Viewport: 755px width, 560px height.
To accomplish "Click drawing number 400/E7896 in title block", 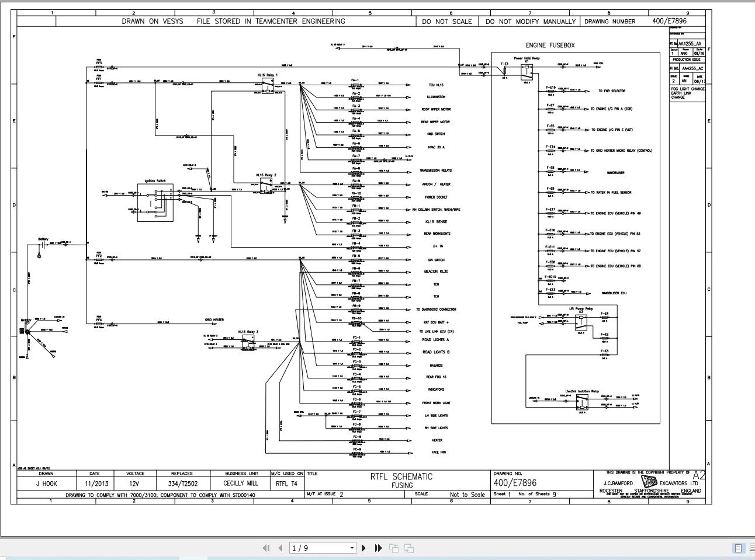I will (x=514, y=482).
